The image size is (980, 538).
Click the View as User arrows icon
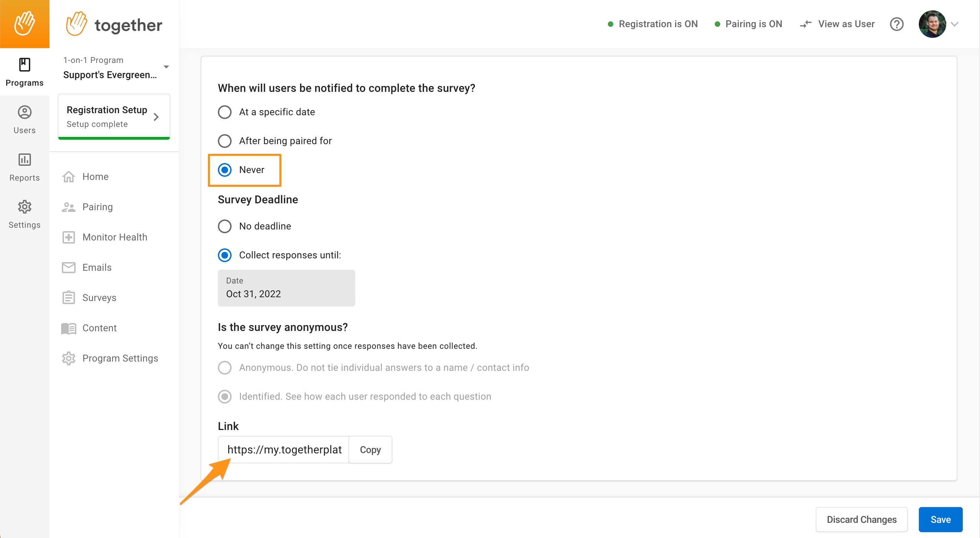coord(805,24)
